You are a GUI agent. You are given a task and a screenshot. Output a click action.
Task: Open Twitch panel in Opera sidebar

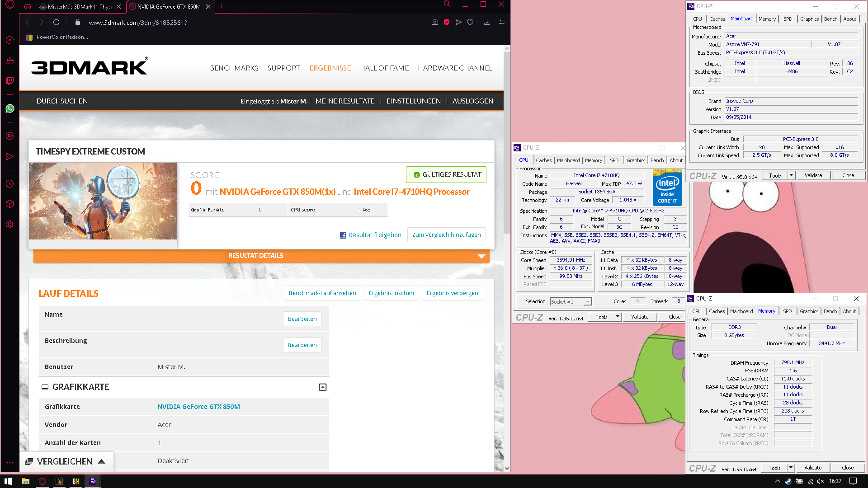click(x=9, y=81)
